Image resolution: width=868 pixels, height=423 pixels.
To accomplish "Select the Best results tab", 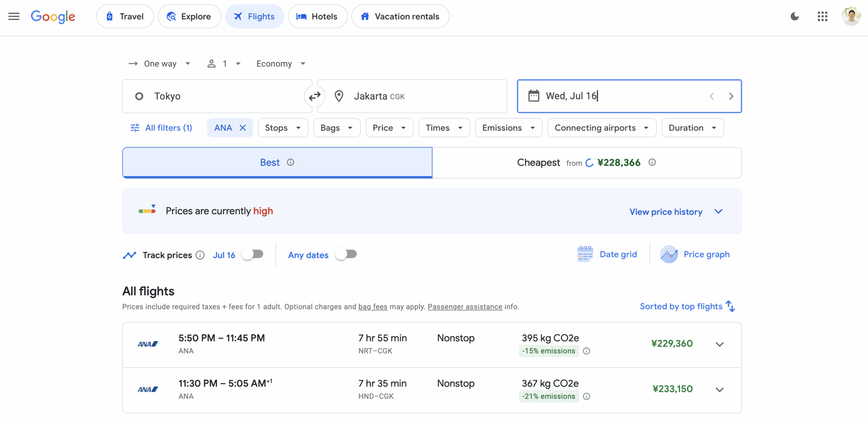I will (x=277, y=163).
